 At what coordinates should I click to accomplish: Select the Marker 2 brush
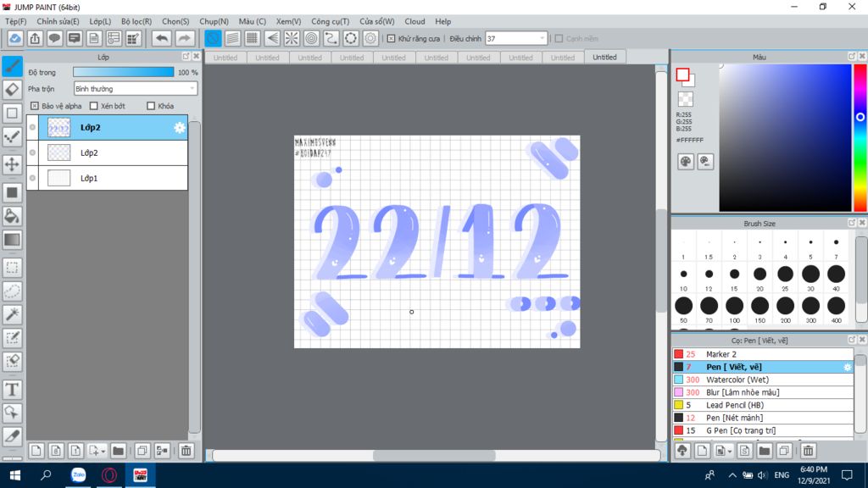point(763,354)
